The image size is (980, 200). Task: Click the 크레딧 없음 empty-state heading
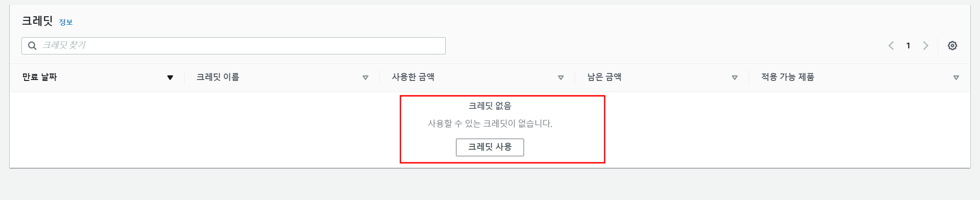490,106
